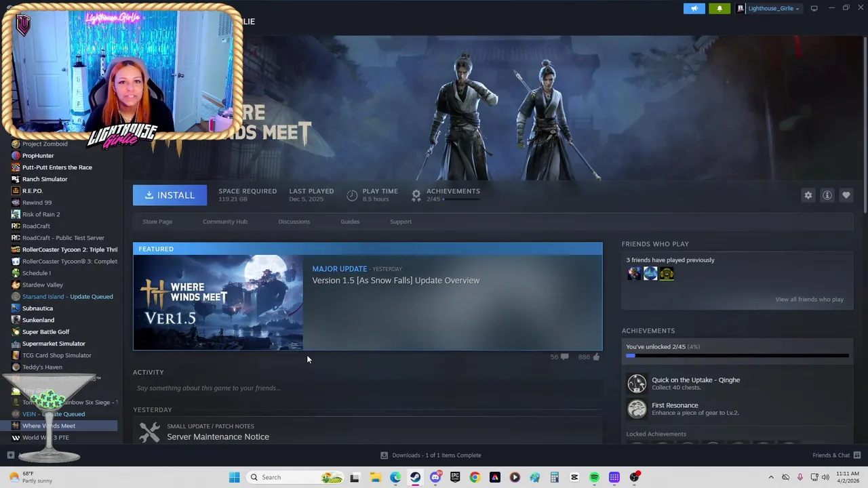
Task: Open Microsoft Edge from the taskbar
Action: tap(395, 477)
